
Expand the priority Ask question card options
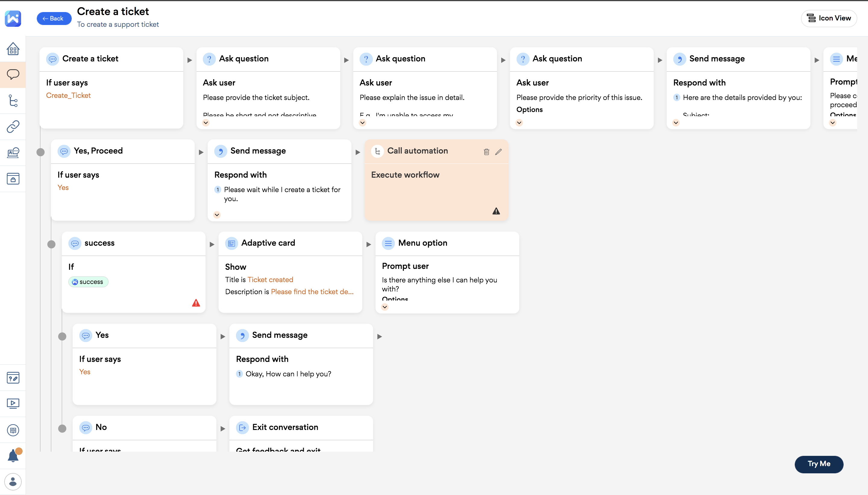519,123
